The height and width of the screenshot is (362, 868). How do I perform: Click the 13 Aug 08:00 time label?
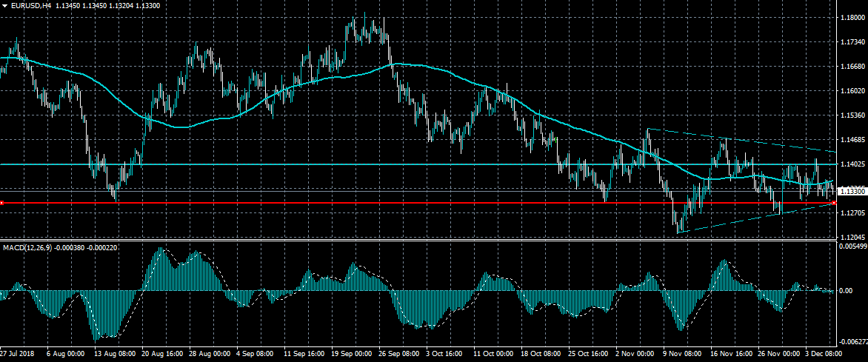tap(113, 353)
